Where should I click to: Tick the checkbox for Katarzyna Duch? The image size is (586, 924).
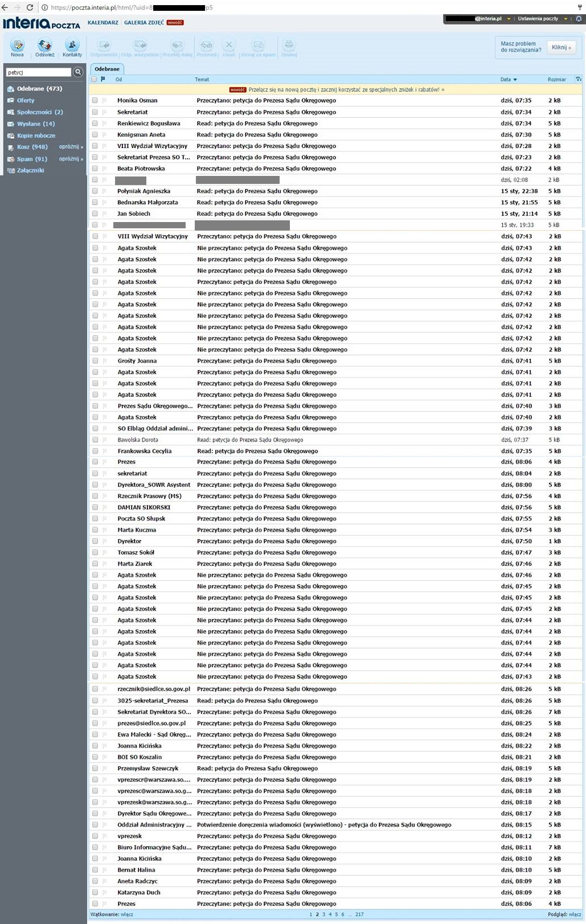tap(95, 893)
